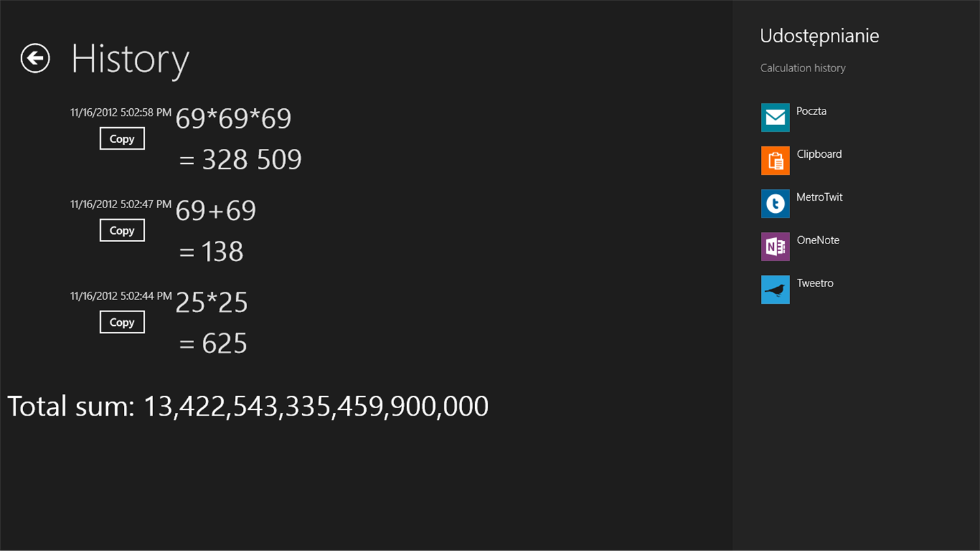
Task: Click the Total sum value
Action: point(316,406)
